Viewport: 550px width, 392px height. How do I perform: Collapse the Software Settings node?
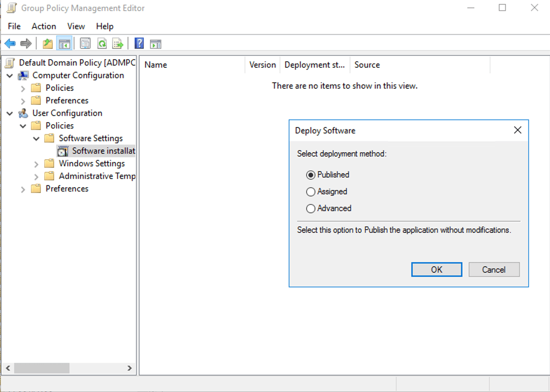[x=36, y=139]
